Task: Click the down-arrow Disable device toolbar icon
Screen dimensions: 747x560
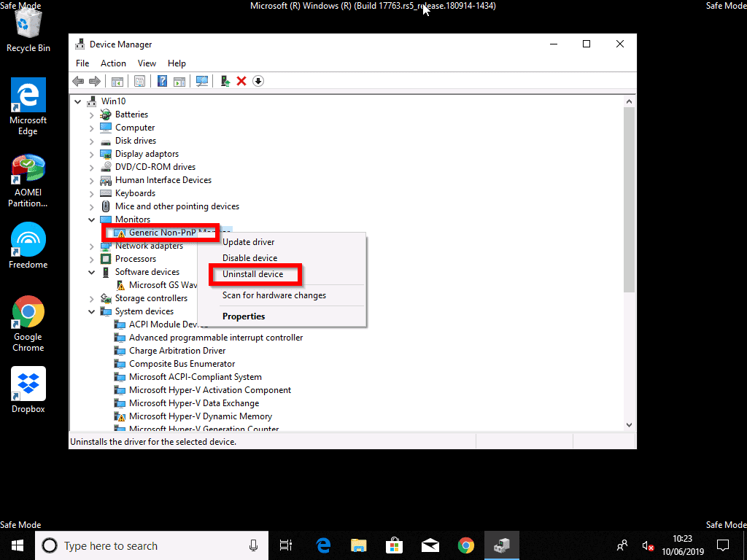Action: pyautogui.click(x=258, y=82)
